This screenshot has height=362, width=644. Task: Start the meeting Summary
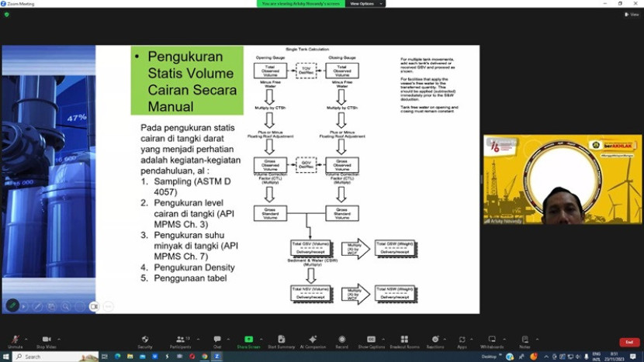click(280, 340)
